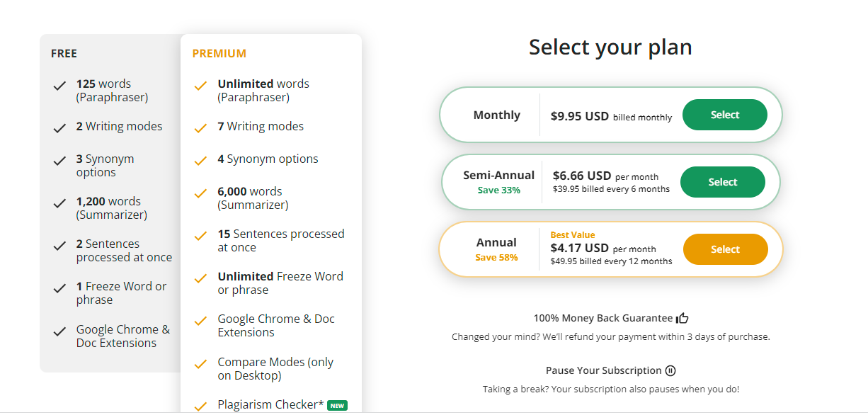This screenshot has width=868, height=415.
Task: Pick the Annual plan orange Select button
Action: tap(725, 249)
